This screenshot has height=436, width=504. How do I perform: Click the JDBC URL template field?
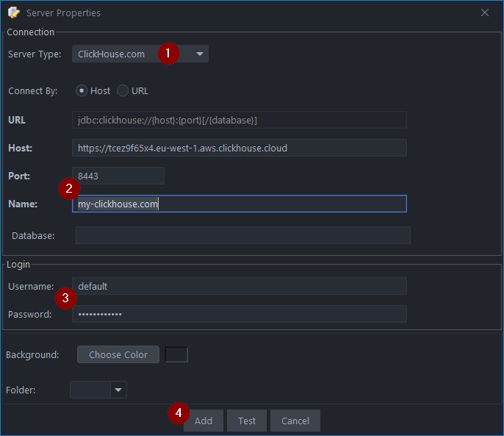pyautogui.click(x=240, y=120)
